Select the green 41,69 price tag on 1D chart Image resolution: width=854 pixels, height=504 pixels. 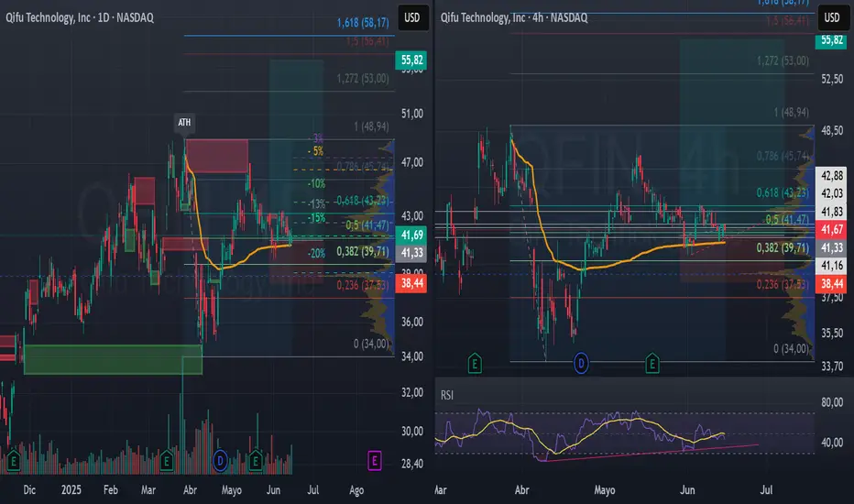coord(411,236)
